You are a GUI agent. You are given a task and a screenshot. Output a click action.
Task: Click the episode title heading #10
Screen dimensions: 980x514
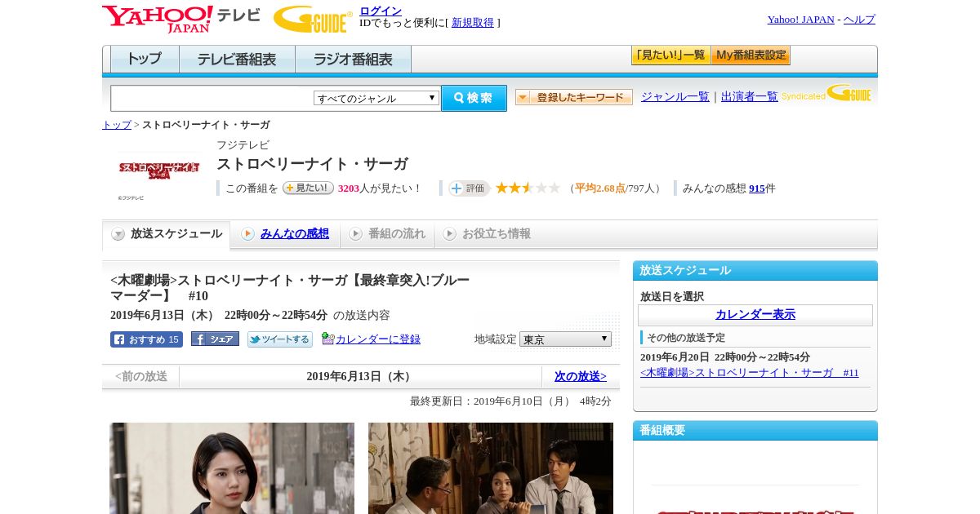tap(290, 288)
